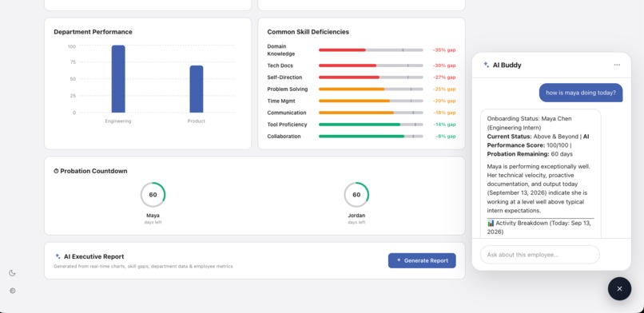The width and height of the screenshot is (644, 313).
Task: Toggle dark mode moon icon
Action: click(12, 273)
